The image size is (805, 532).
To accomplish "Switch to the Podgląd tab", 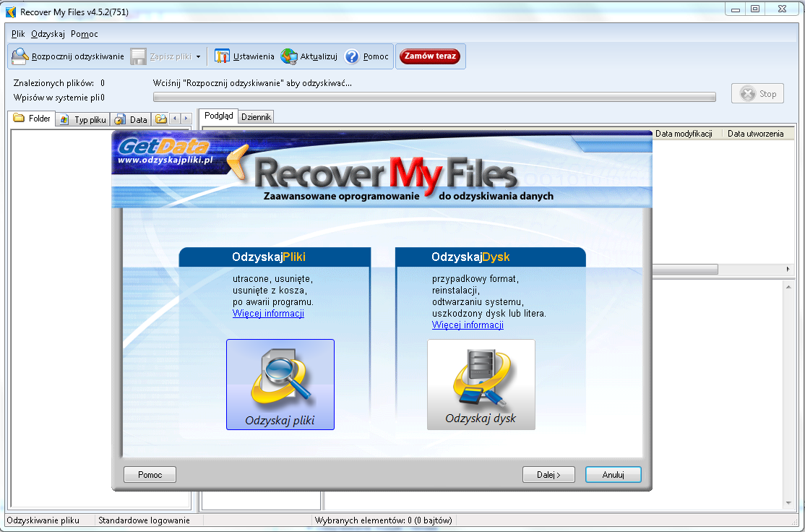I will pos(219,116).
